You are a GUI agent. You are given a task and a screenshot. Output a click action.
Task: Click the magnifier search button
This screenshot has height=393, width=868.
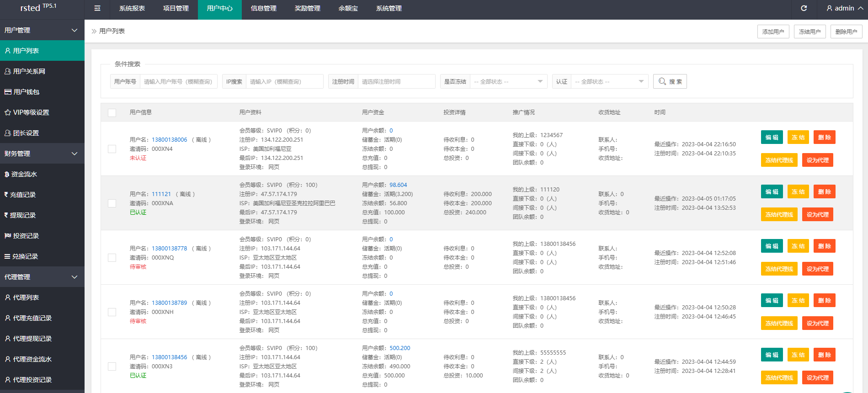670,81
